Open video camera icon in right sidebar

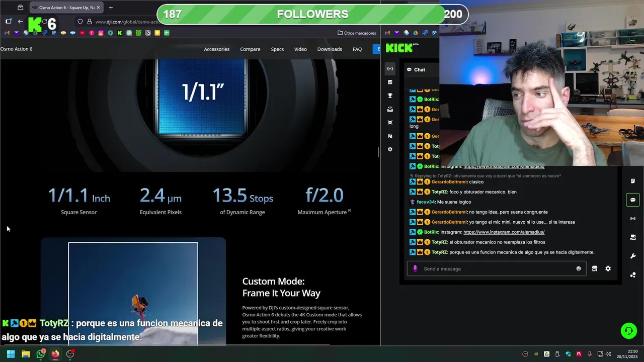(633, 237)
